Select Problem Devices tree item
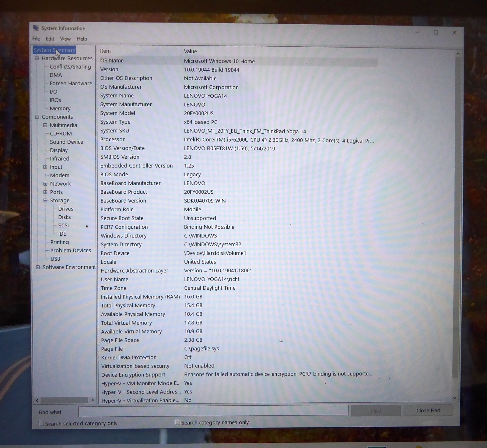The image size is (487, 448). click(71, 250)
